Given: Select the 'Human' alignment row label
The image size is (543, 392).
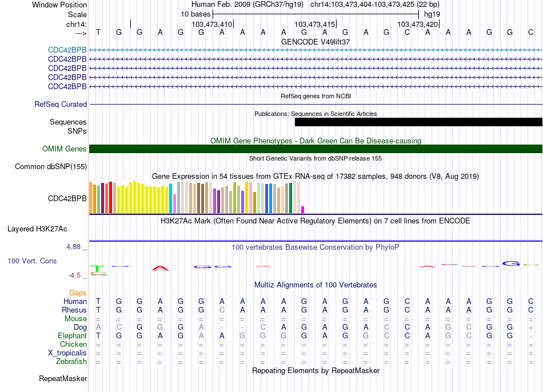Looking at the screenshot, I should click(x=75, y=302).
